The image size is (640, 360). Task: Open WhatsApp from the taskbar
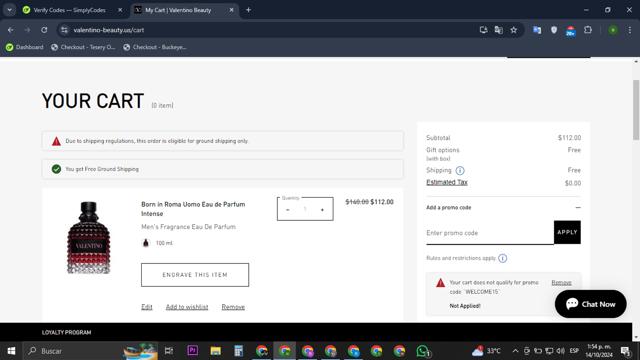click(x=423, y=351)
